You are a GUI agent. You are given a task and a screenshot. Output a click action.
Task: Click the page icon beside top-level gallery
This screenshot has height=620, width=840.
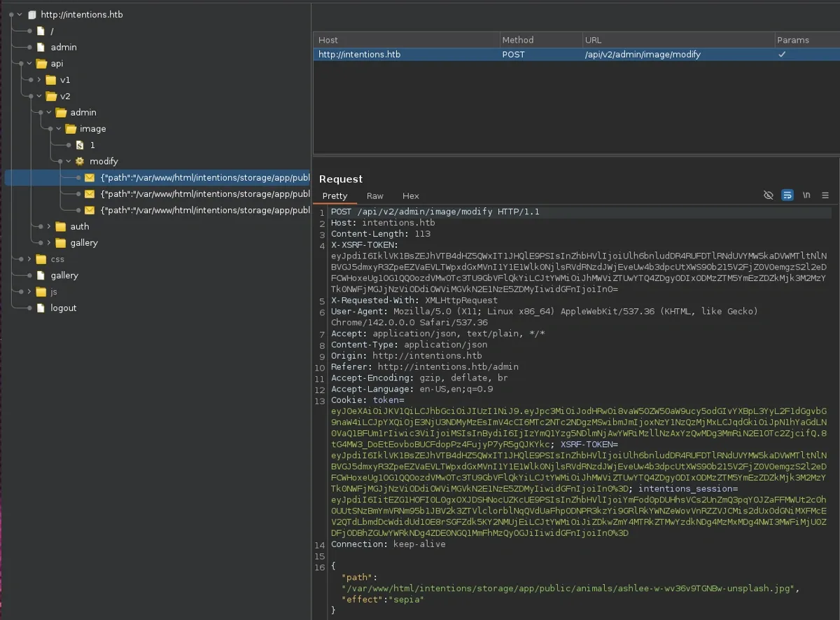(x=41, y=275)
